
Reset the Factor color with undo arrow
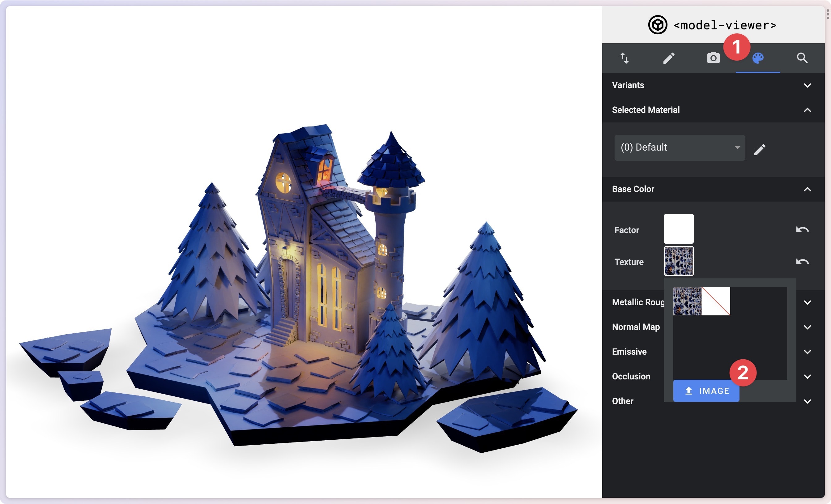pos(802,230)
